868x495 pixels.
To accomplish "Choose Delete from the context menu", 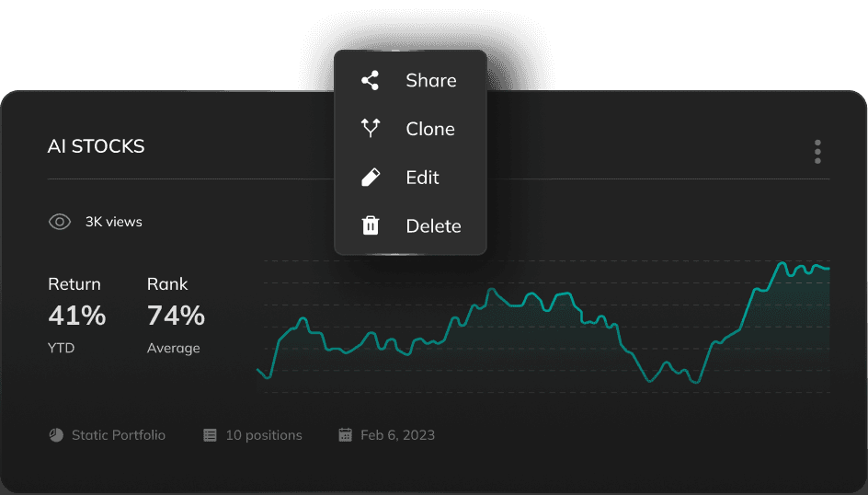I will coord(433,225).
